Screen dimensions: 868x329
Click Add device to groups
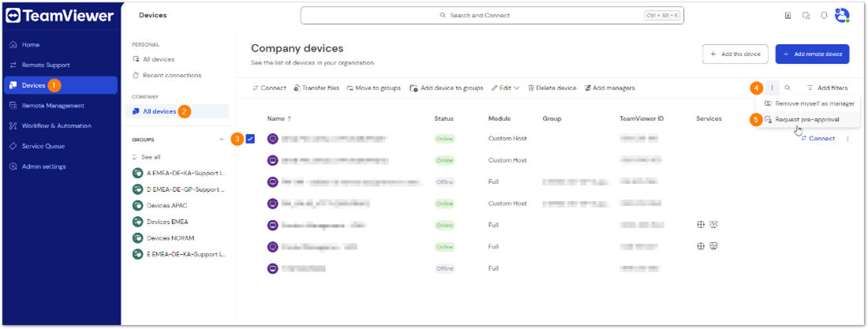446,88
